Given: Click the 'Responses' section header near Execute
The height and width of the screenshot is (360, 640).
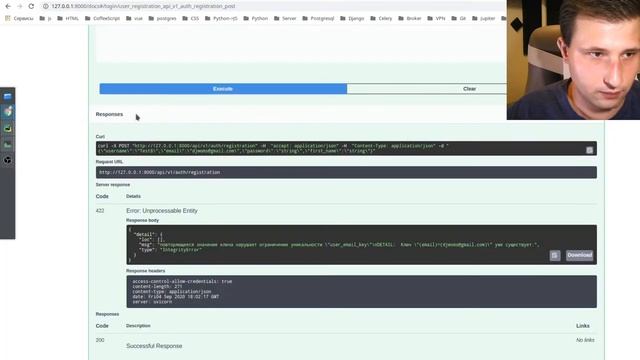Looking at the screenshot, I should coord(109,114).
